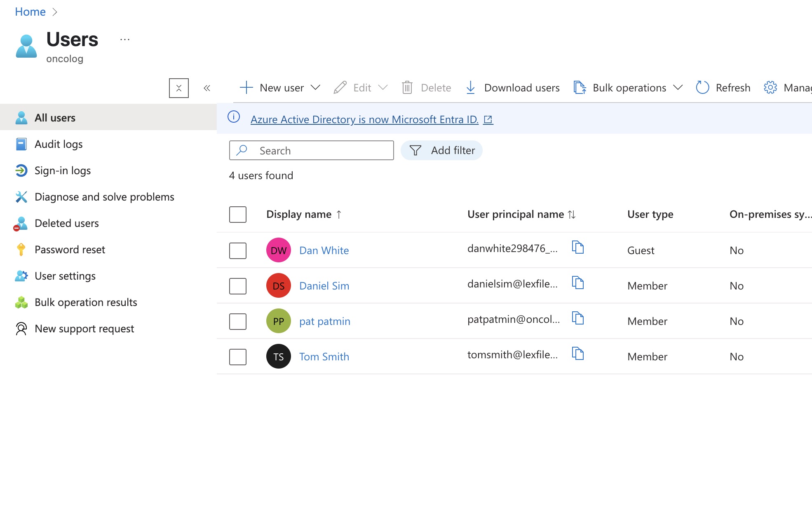Sort by Display name column

(x=304, y=215)
